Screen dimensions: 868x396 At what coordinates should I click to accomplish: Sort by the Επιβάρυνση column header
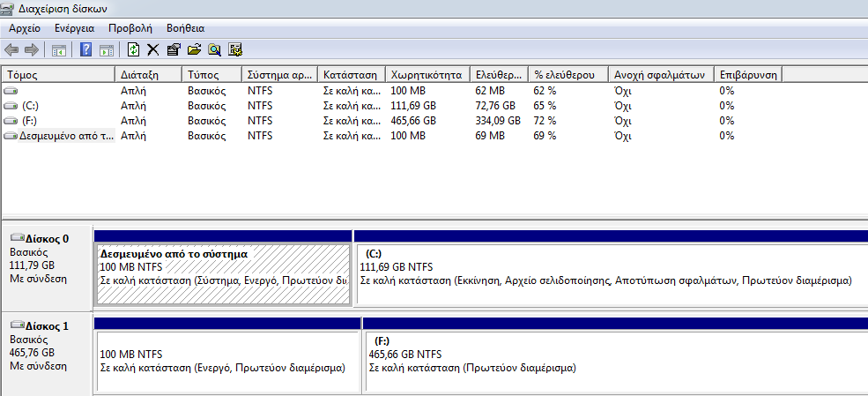coord(748,75)
